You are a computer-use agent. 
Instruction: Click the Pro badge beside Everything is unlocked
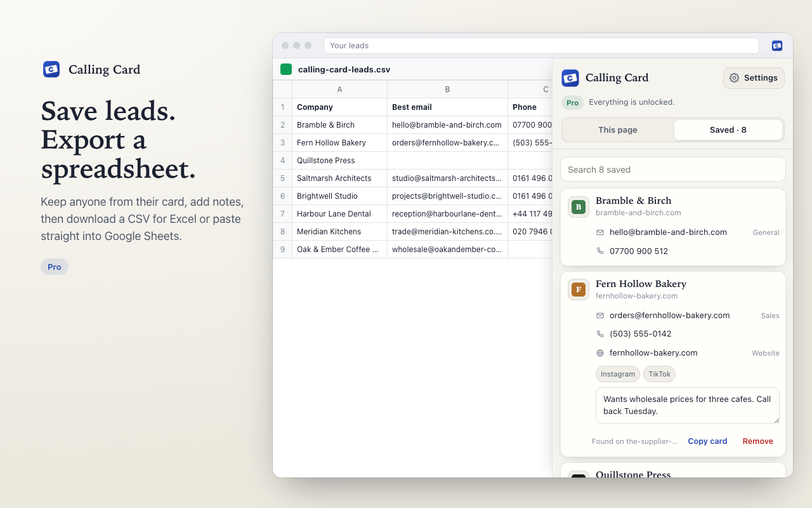pos(572,102)
